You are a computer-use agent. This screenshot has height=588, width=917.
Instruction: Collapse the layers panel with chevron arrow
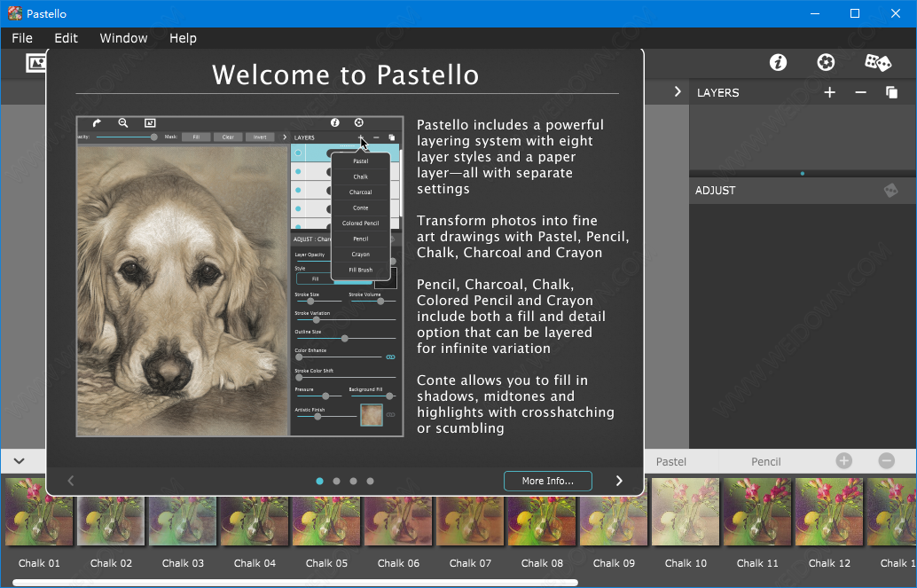[x=678, y=92]
